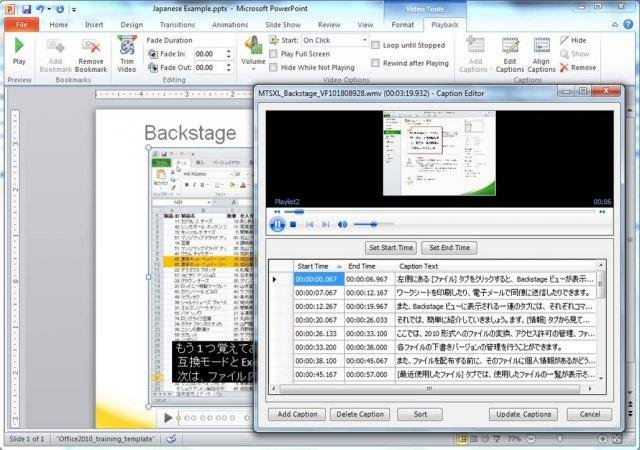
Task: Sort by the Start Time column header
Action: [319, 266]
